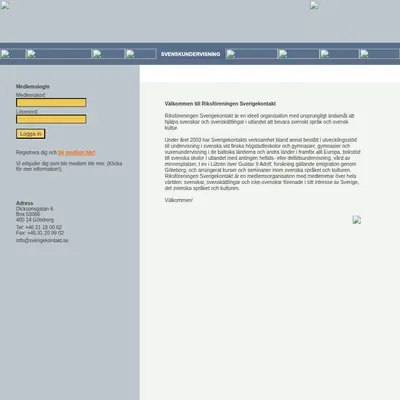Open nav image just before SVENSKUNDERVISNING
The width and height of the screenshot is (400, 400).
(141, 54)
